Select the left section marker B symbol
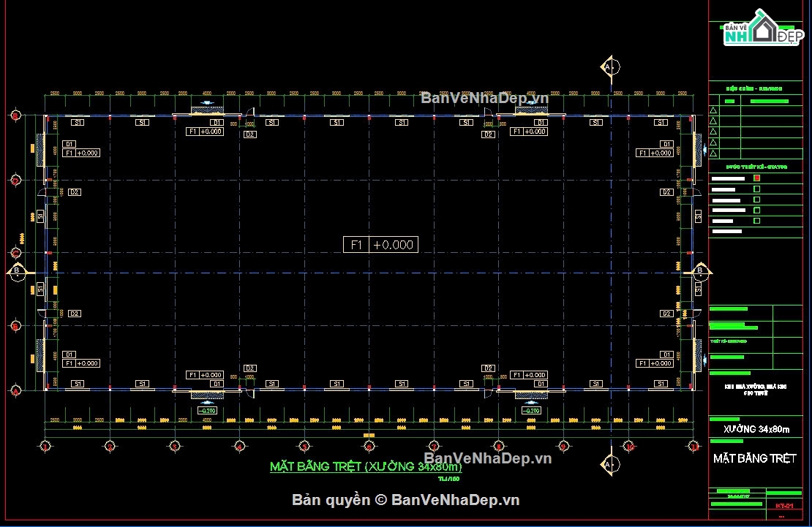The width and height of the screenshot is (812, 527). point(16,271)
